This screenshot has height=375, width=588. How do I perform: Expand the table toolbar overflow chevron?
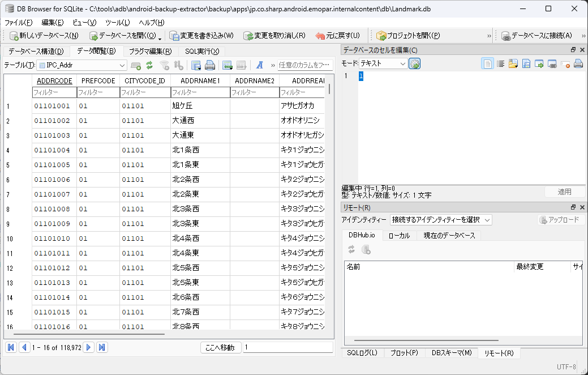point(273,65)
